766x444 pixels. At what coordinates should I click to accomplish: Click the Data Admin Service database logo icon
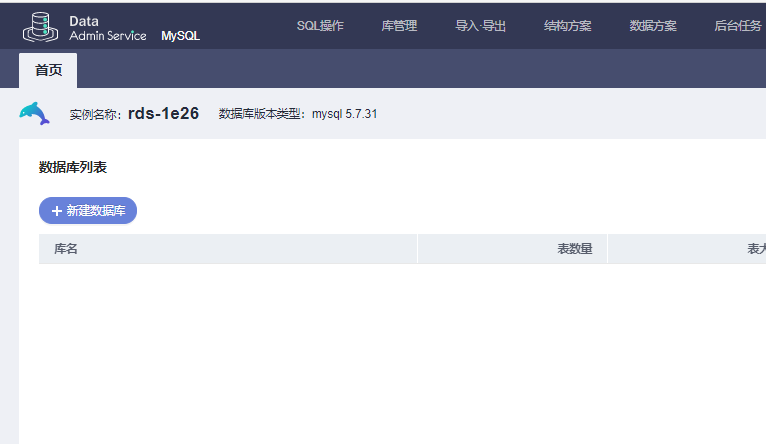41,27
